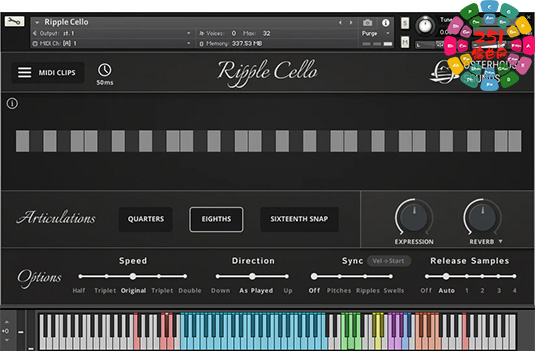Select the As Played direction label
This screenshot has width=535, height=363.
256,291
